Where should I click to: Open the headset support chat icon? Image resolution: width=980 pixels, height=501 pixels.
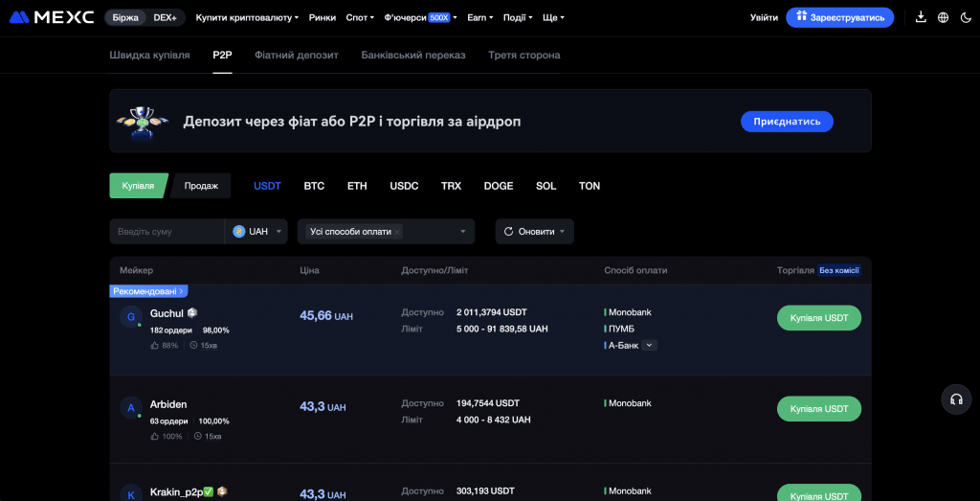[x=955, y=399]
